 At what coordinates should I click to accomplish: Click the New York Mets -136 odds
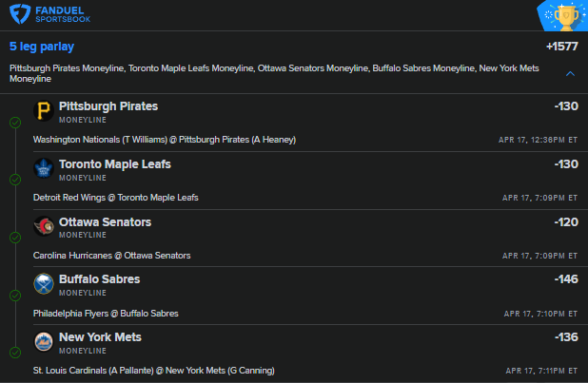click(x=565, y=336)
